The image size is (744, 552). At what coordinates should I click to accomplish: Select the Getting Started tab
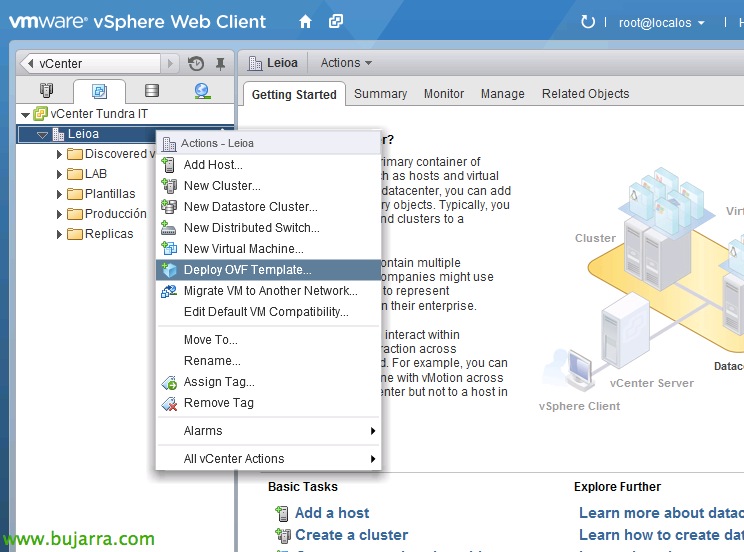coord(294,94)
